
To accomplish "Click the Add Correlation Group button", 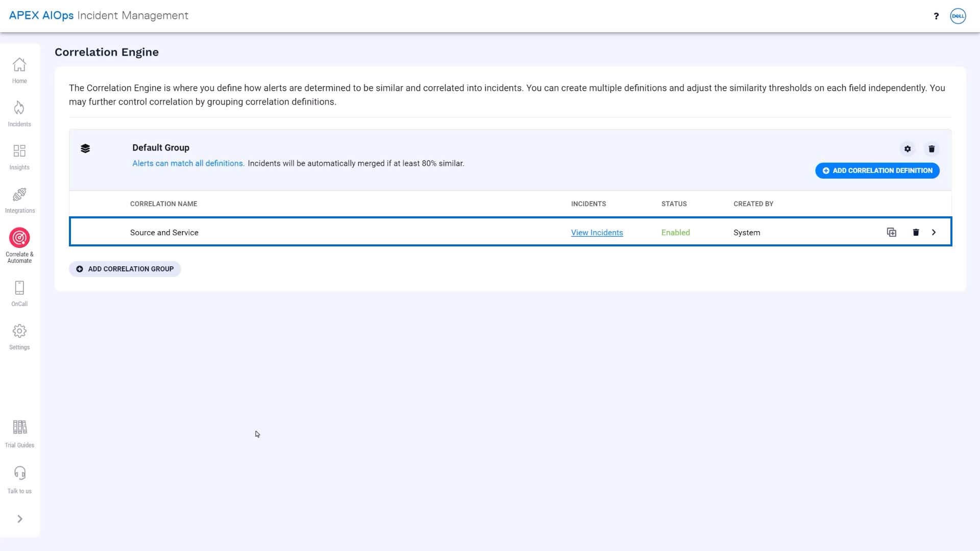I will point(125,269).
